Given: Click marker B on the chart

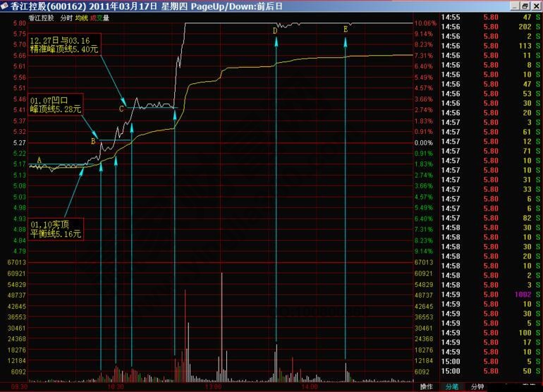Looking at the screenshot, I should 93,141.
